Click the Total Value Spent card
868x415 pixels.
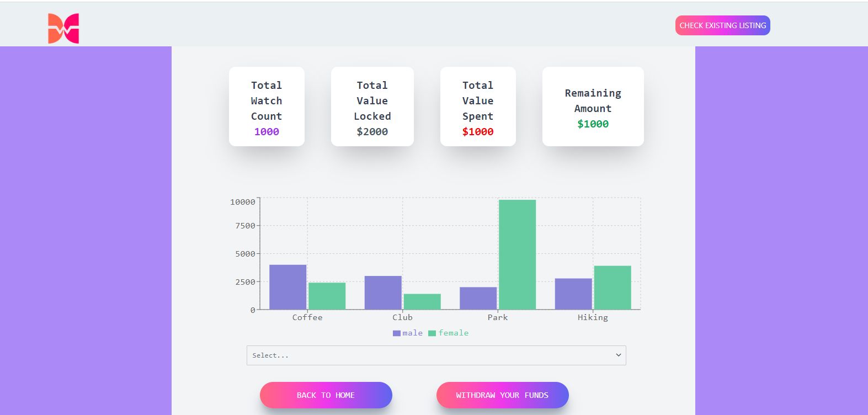click(478, 107)
